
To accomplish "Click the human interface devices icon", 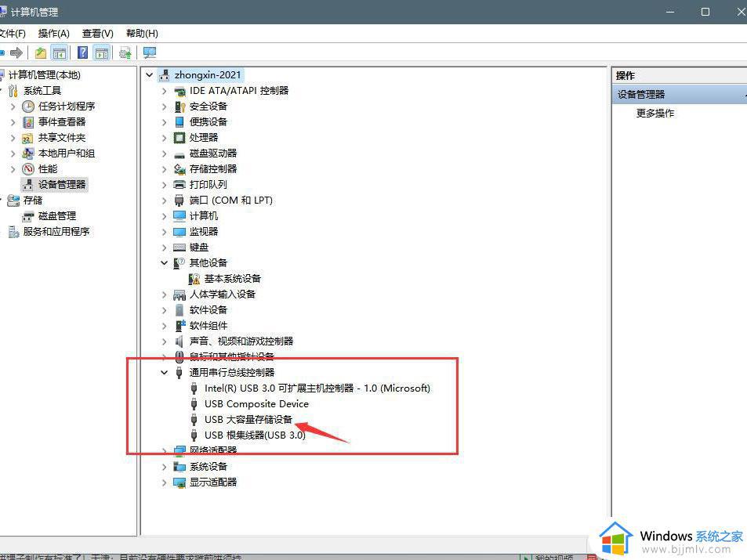I will point(179,294).
